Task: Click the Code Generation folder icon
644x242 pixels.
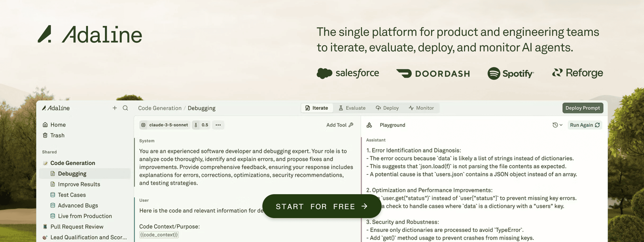Action: point(45,163)
